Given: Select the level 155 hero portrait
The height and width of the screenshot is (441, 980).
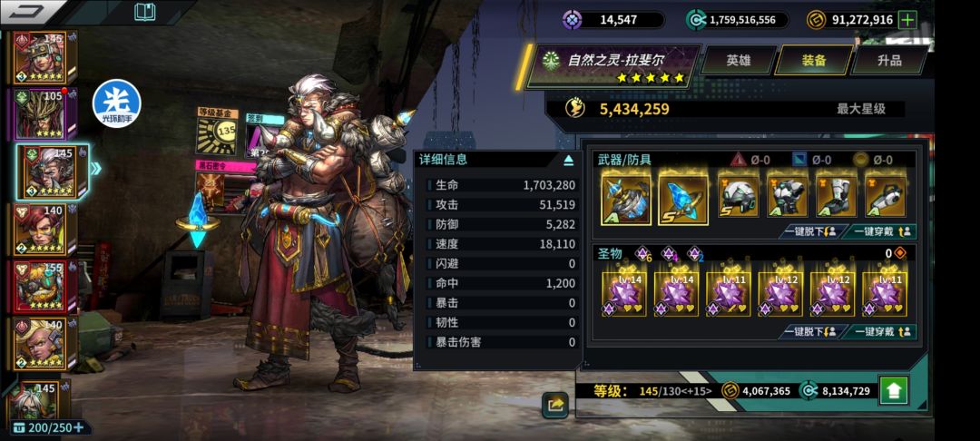Looking at the screenshot, I should pyautogui.click(x=43, y=286).
